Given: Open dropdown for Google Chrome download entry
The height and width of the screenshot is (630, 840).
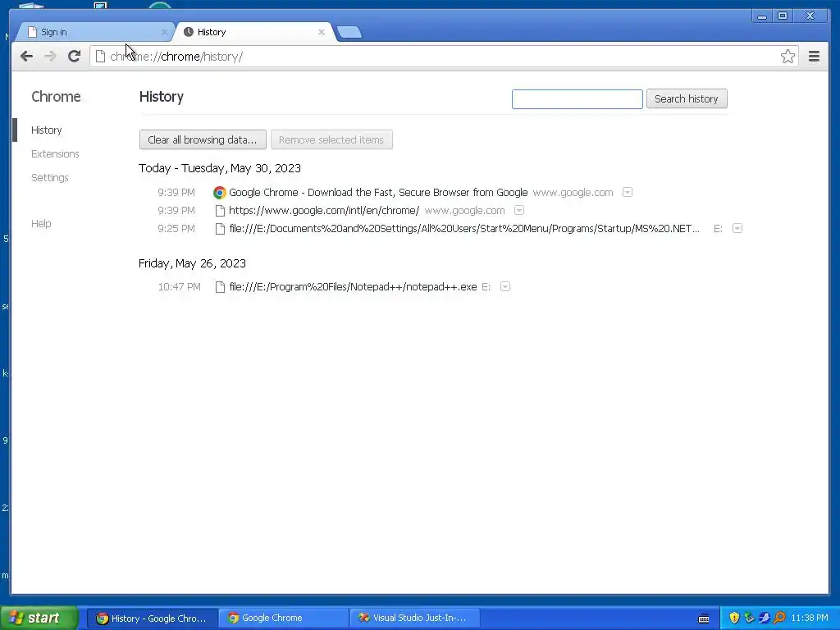Looking at the screenshot, I should tap(628, 192).
